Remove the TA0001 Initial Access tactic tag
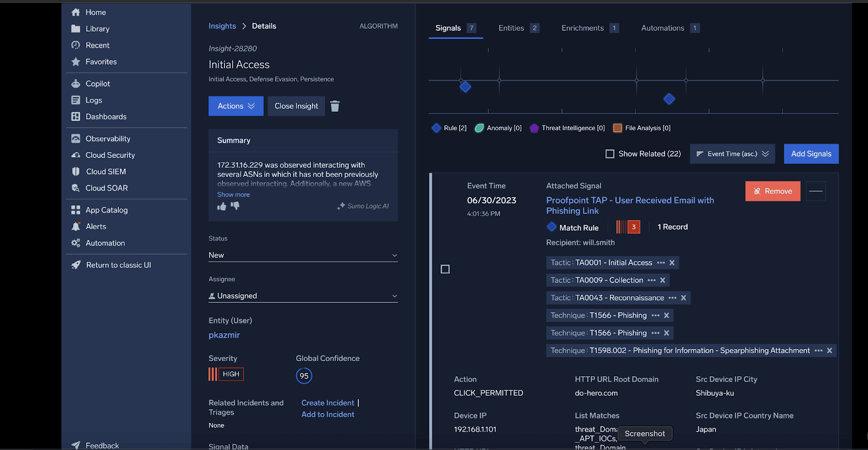Image resolution: width=868 pixels, height=450 pixels. tap(672, 263)
